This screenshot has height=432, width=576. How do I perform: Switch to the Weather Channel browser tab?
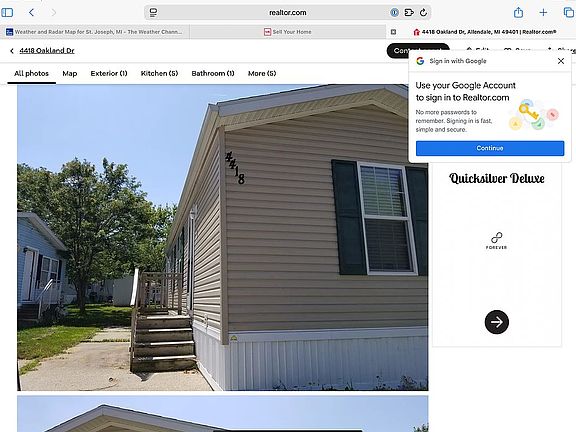[x=94, y=32]
